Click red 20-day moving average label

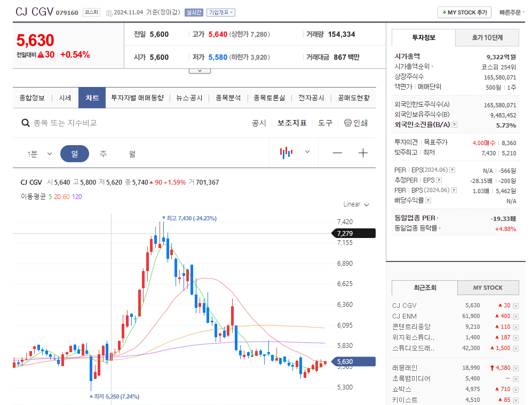coord(57,197)
